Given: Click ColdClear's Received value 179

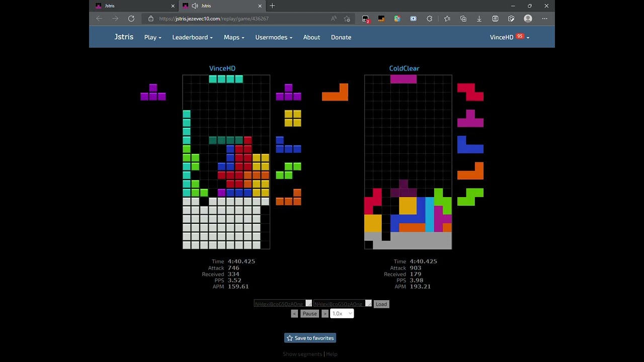Looking at the screenshot, I should (x=416, y=274).
